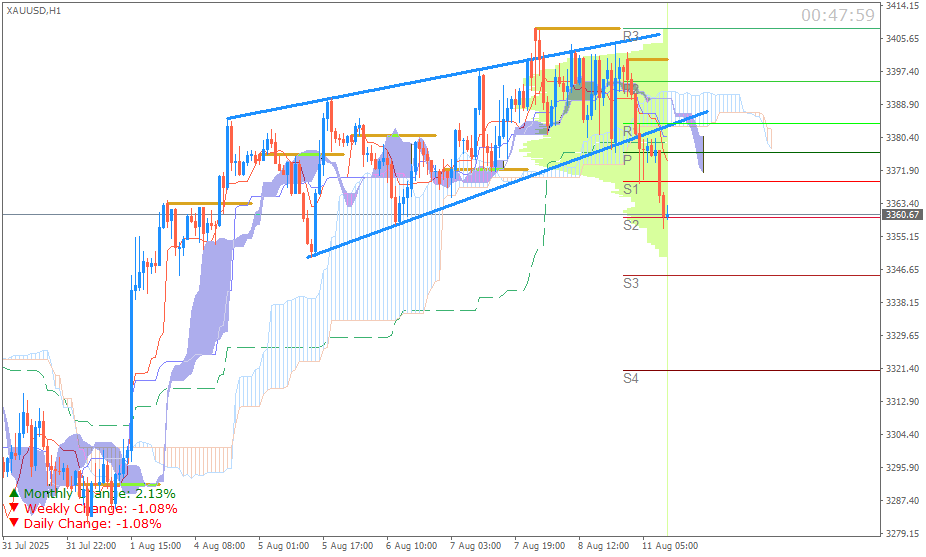
Task: Click the 3414.15 price axis label
Action: [x=902, y=5]
